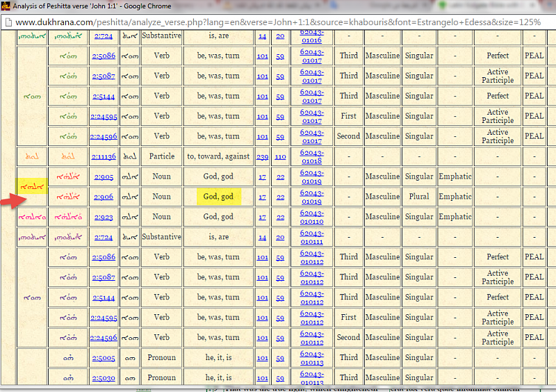Click 'Pronoun' in the 2:5005 row
The width and height of the screenshot is (556, 392).
click(162, 357)
